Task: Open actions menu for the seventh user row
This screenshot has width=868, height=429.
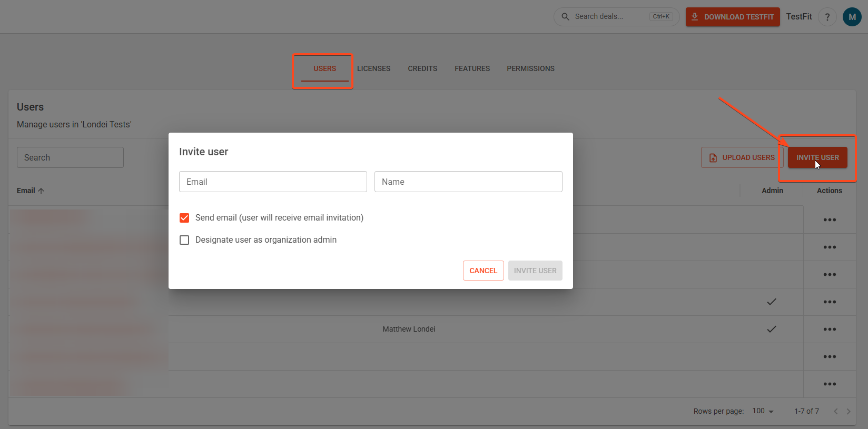Action: point(830,384)
